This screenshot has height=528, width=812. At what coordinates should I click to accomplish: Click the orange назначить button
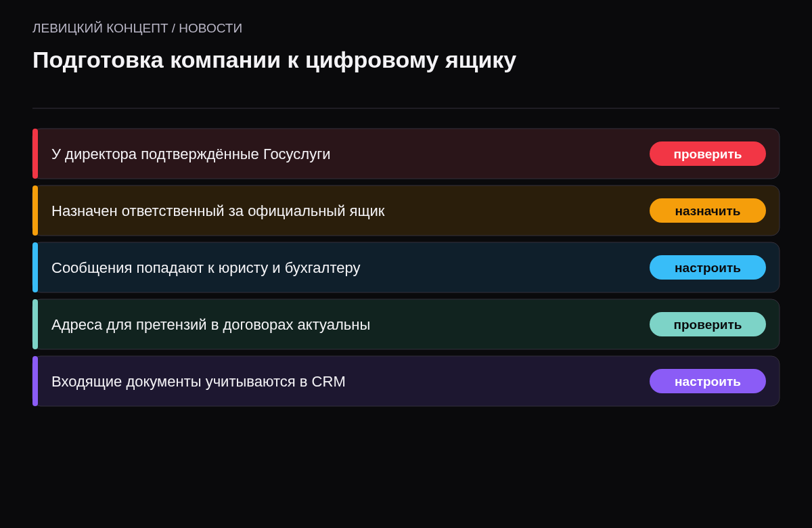point(708,211)
